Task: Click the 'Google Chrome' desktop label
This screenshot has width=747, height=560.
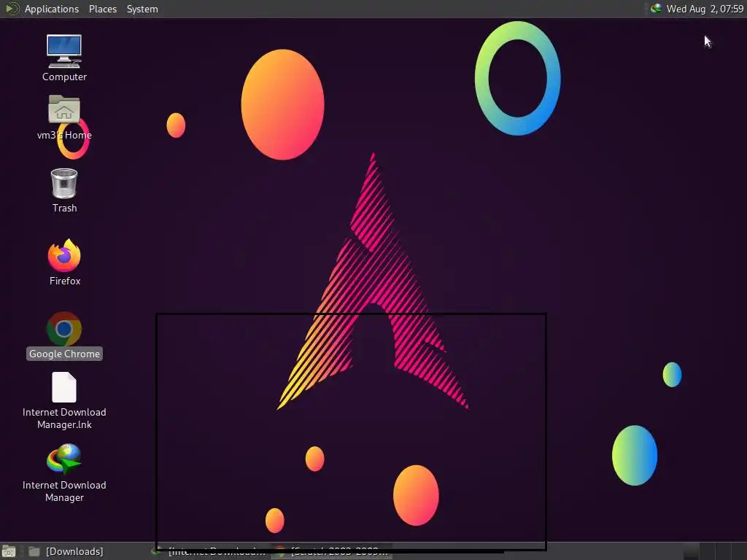Action: click(x=64, y=354)
